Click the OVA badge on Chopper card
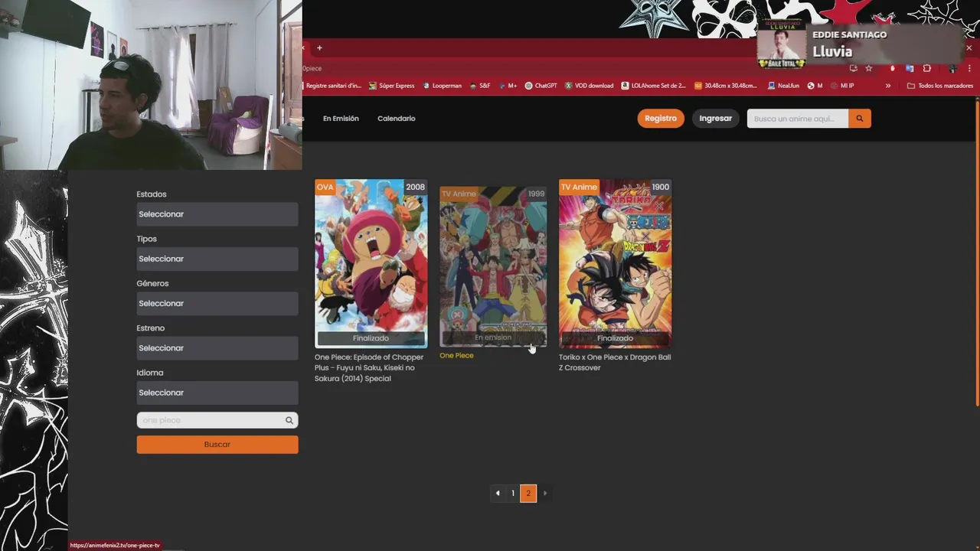 coord(325,187)
